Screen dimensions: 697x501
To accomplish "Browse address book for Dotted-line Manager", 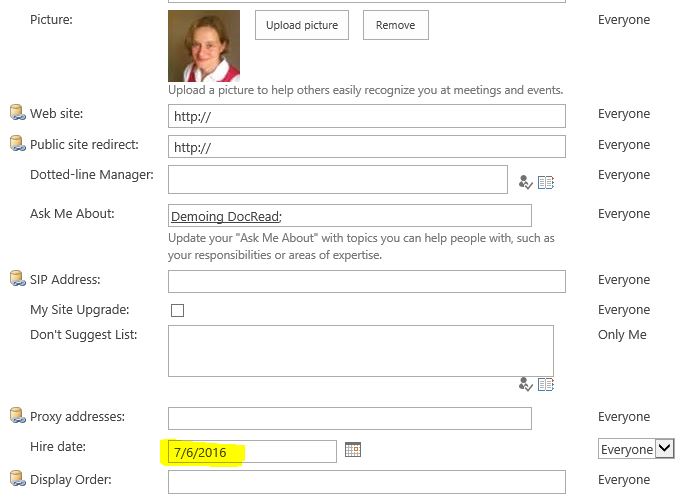I will 546,182.
